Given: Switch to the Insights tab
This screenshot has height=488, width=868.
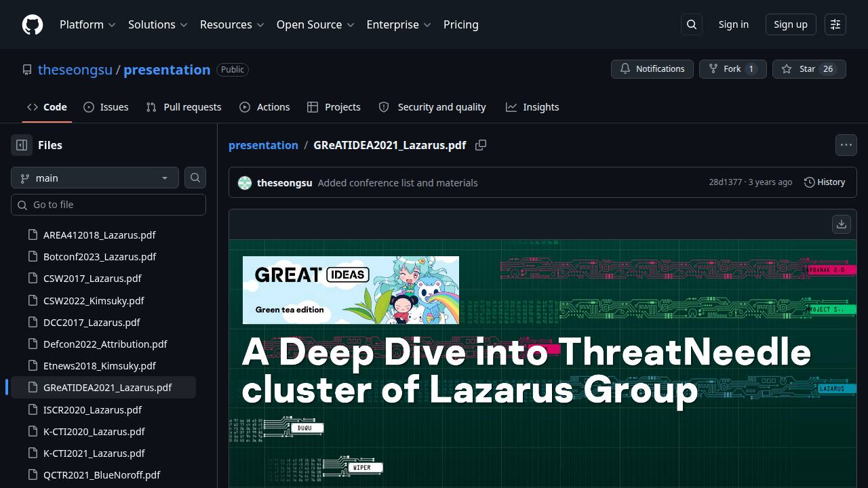Looking at the screenshot, I should coord(532,107).
